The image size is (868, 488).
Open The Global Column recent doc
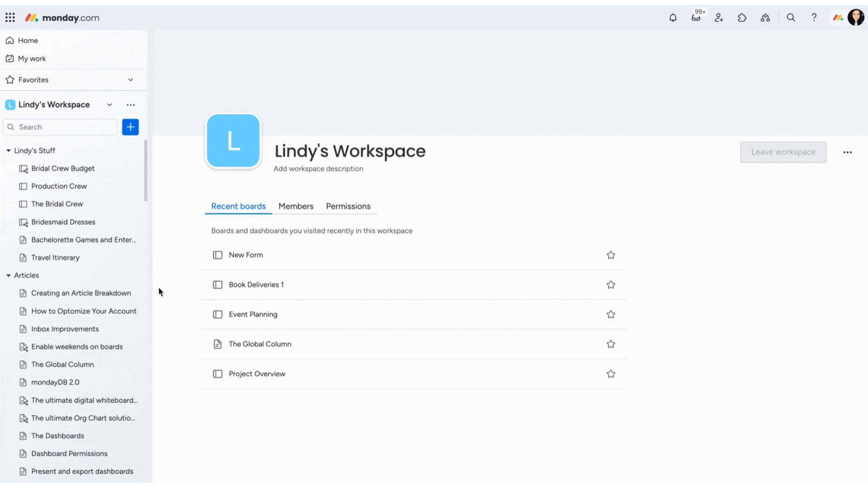pyautogui.click(x=413, y=344)
